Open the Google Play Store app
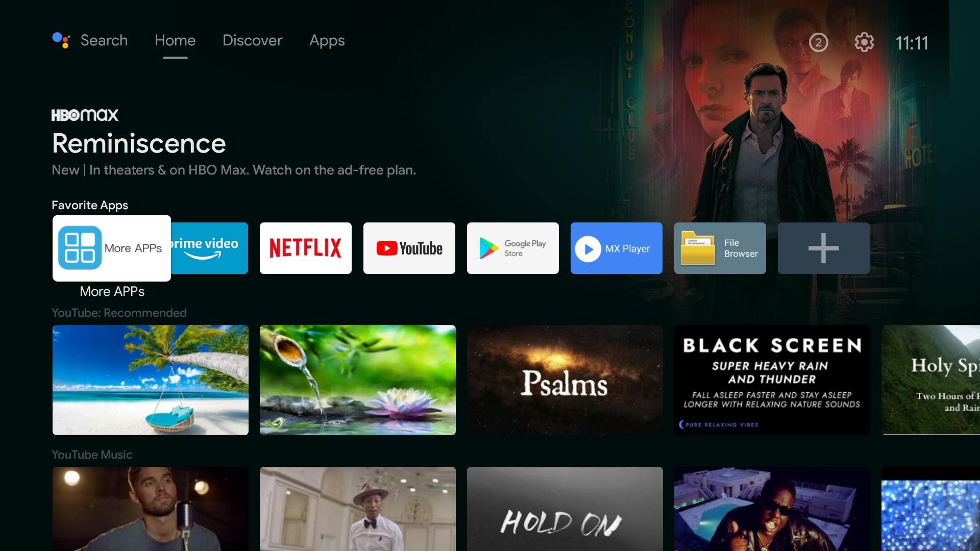 coord(513,248)
